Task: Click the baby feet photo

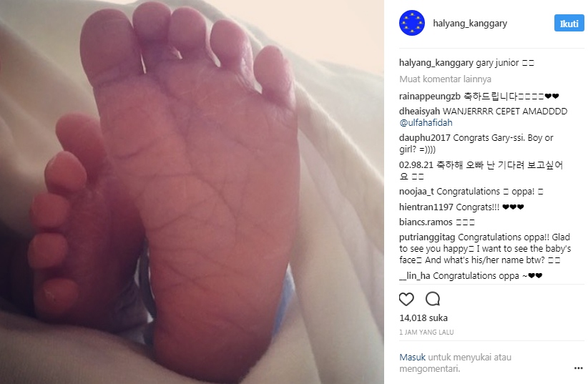Action: pyautogui.click(x=192, y=192)
